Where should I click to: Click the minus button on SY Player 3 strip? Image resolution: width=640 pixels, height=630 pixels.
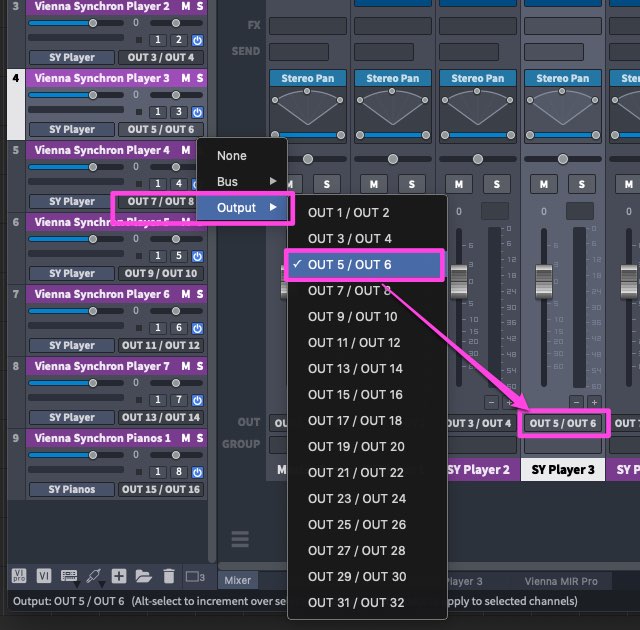point(576,402)
